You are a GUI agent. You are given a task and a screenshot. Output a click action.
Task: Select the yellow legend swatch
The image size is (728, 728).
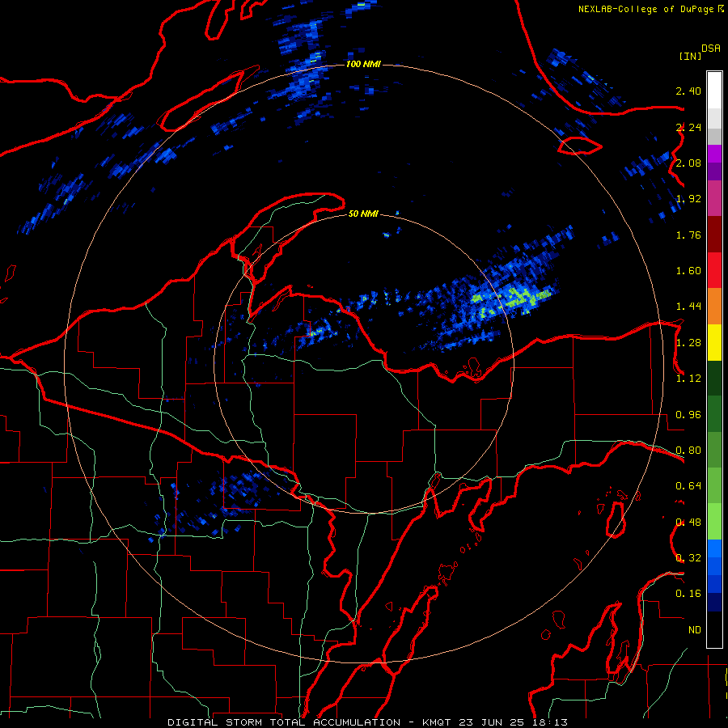[x=714, y=342]
